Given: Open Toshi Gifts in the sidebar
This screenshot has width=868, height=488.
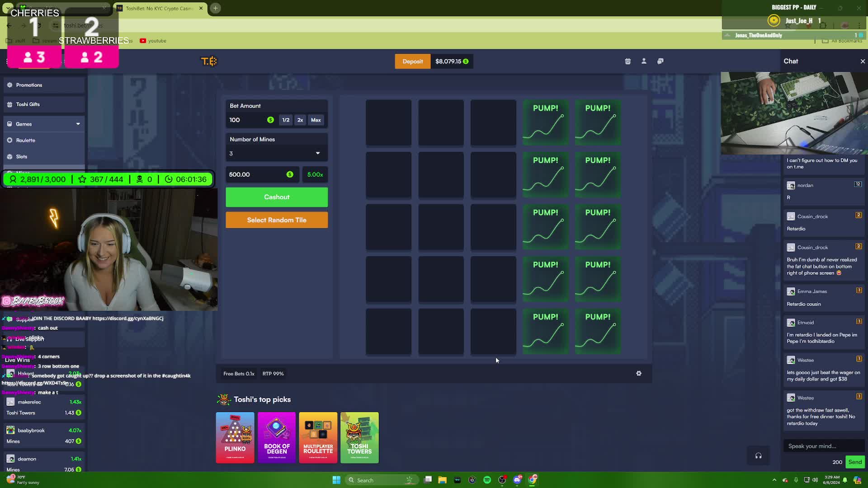Looking at the screenshot, I should (44, 104).
